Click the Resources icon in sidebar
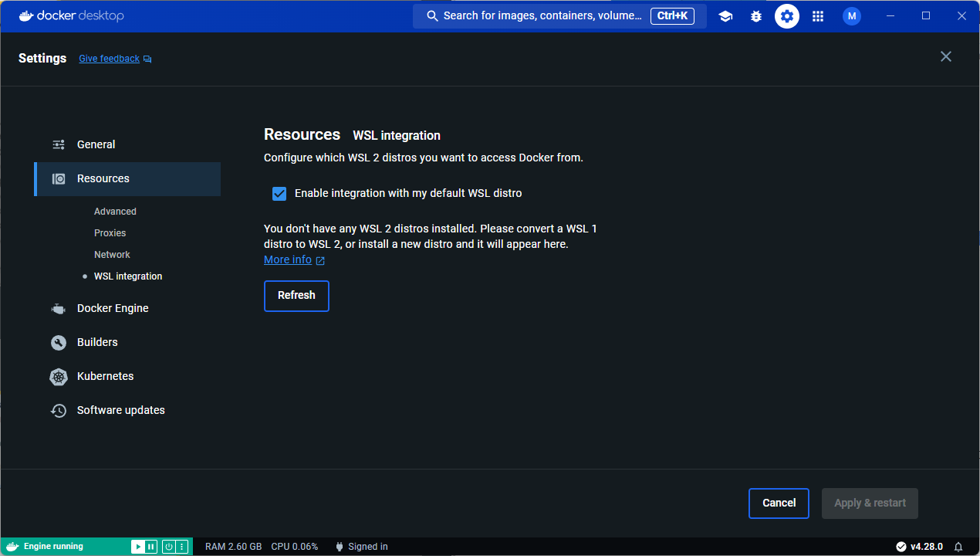This screenshot has height=556, width=980. (x=59, y=178)
